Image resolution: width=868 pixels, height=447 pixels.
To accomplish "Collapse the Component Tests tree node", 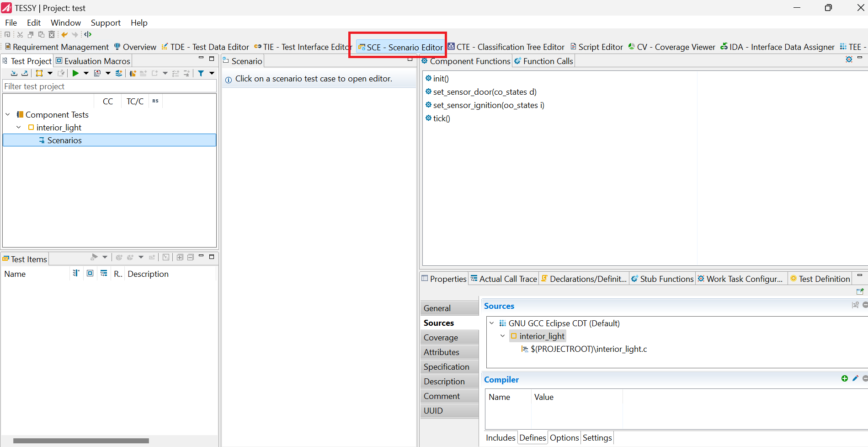I will point(8,114).
